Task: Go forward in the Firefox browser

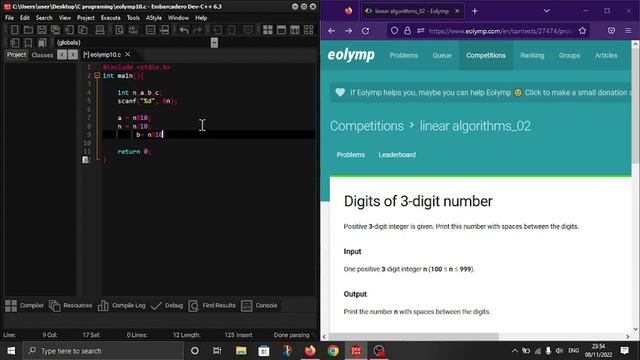Action: pyautogui.click(x=348, y=31)
